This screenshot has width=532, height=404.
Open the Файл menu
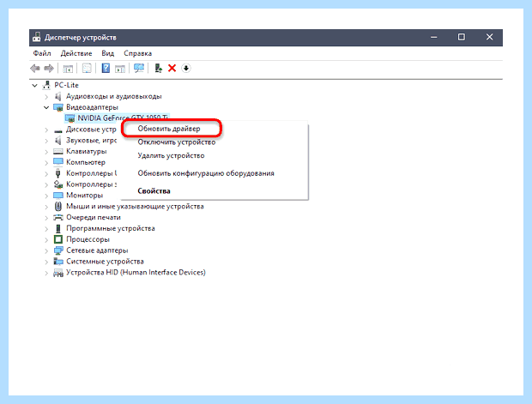[42, 53]
